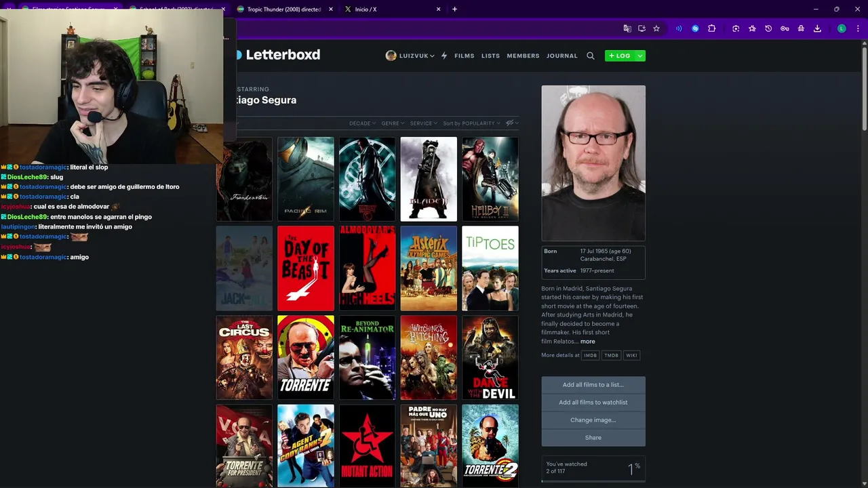
Task: Open the Sort by POPULARITY dropdown
Action: click(x=471, y=123)
